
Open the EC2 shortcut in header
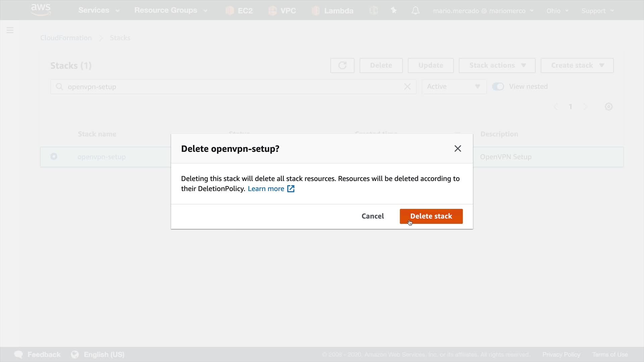tap(239, 11)
